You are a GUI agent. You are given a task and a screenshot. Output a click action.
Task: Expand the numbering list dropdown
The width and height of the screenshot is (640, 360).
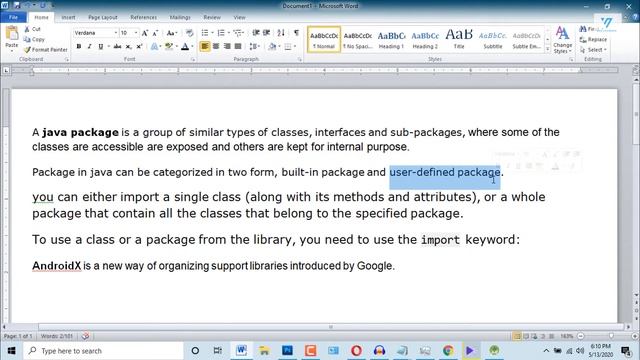[229, 33]
